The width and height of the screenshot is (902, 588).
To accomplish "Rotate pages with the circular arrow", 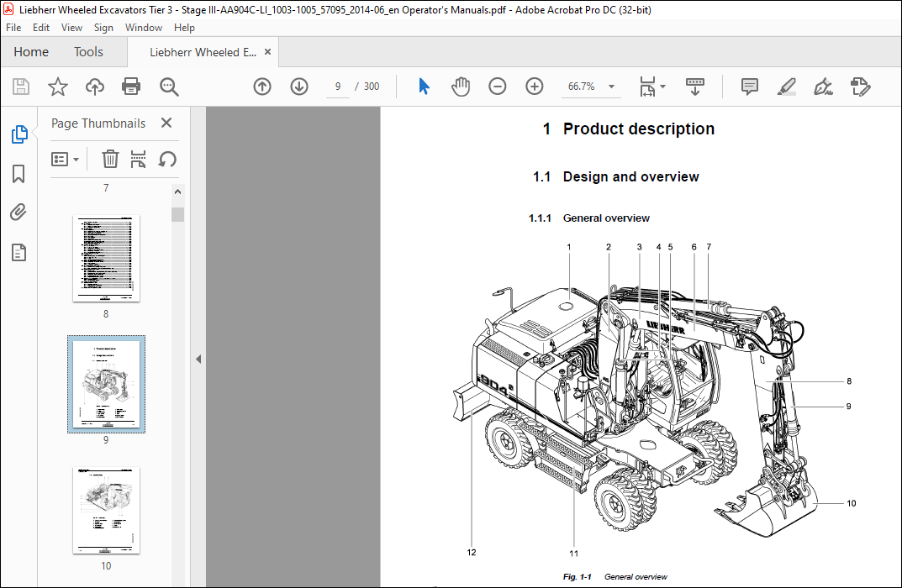I will tap(167, 159).
